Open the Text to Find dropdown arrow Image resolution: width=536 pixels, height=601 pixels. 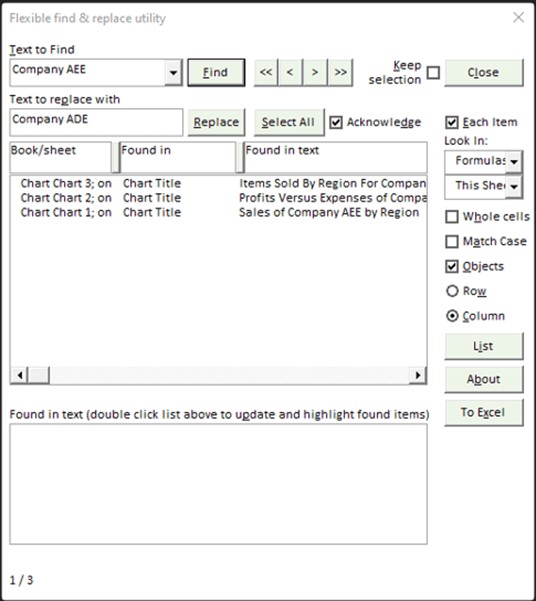(173, 72)
